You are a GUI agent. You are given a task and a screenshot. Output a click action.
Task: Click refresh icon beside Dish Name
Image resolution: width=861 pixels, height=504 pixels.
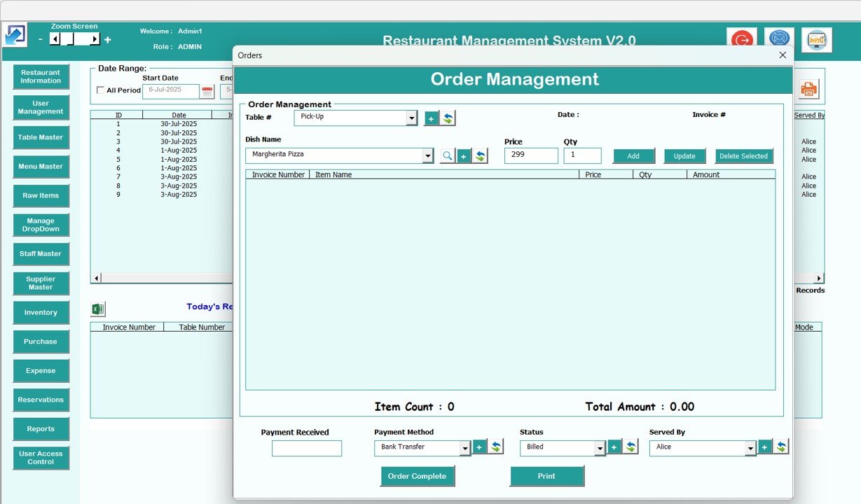coord(481,156)
